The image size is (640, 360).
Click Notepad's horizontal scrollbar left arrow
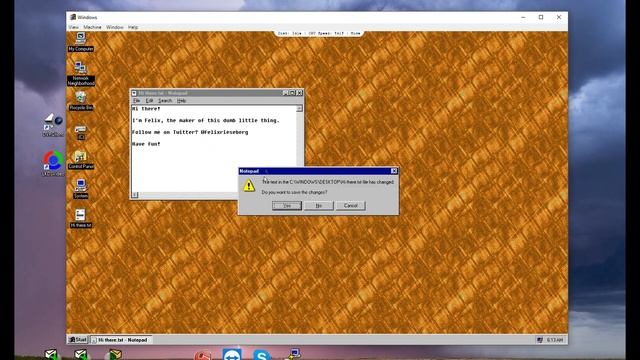pyautogui.click(x=135, y=195)
